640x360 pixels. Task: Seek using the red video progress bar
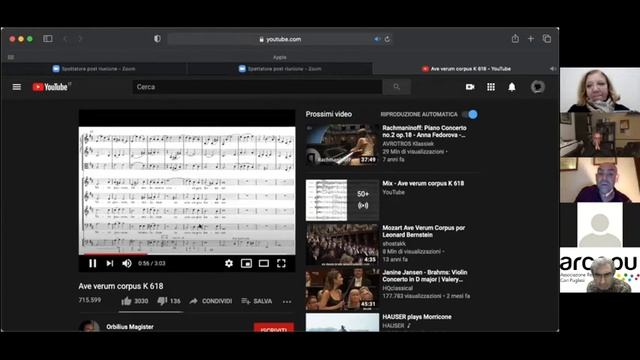click(x=187, y=254)
